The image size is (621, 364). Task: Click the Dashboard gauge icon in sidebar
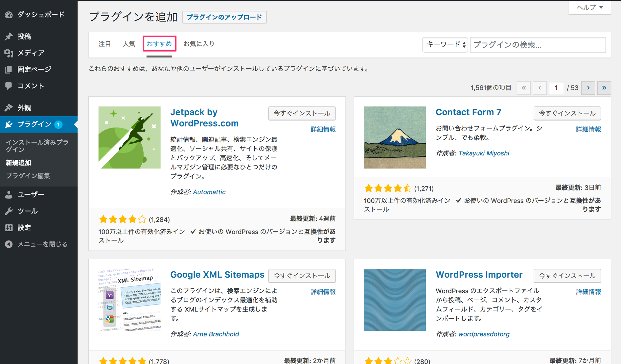pyautogui.click(x=9, y=14)
